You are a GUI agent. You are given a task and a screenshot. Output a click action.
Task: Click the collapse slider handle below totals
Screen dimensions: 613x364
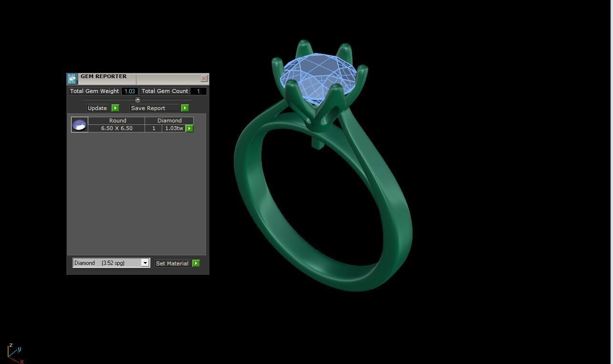pos(138,100)
